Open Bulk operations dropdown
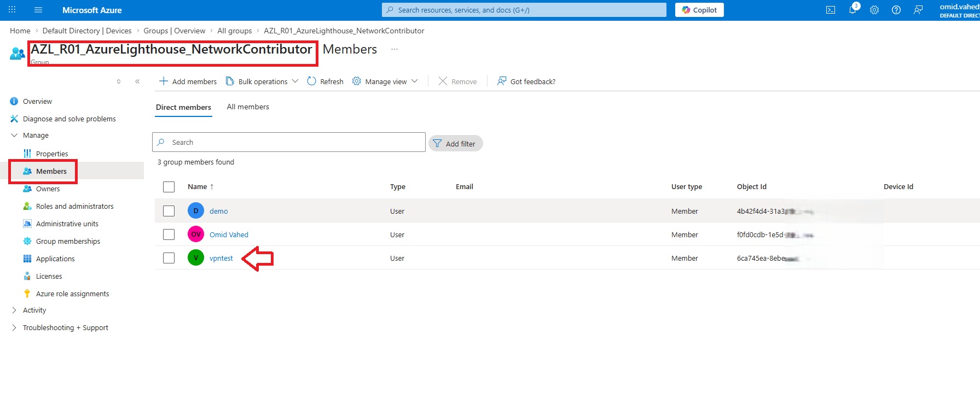980x399 pixels. tap(262, 81)
